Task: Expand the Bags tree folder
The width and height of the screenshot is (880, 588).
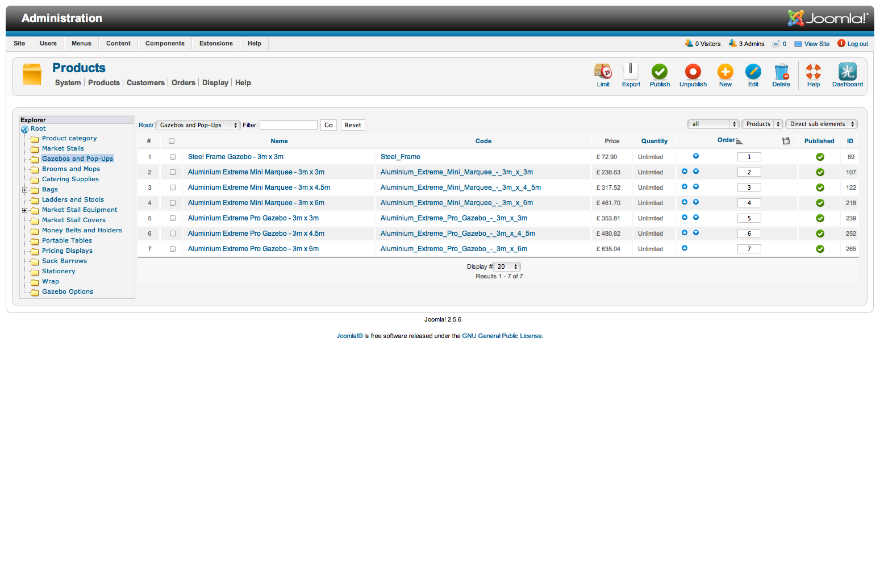Action: [x=24, y=190]
